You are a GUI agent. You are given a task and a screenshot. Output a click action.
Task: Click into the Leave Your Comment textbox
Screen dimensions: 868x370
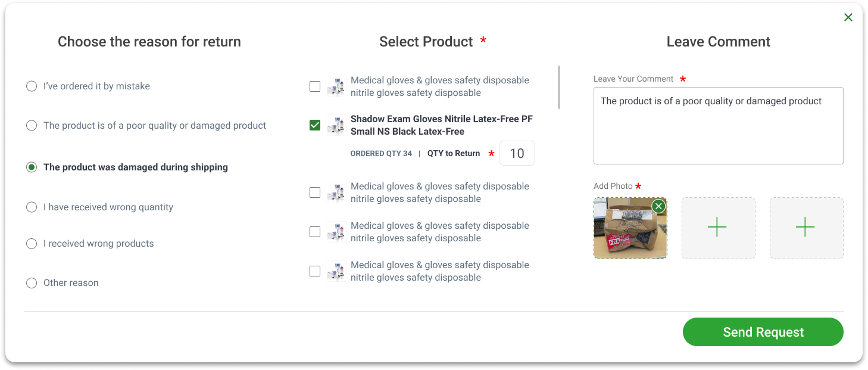719,126
